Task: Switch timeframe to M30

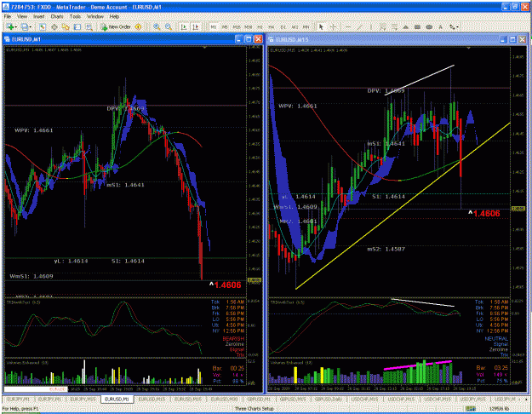Action: 248,26
